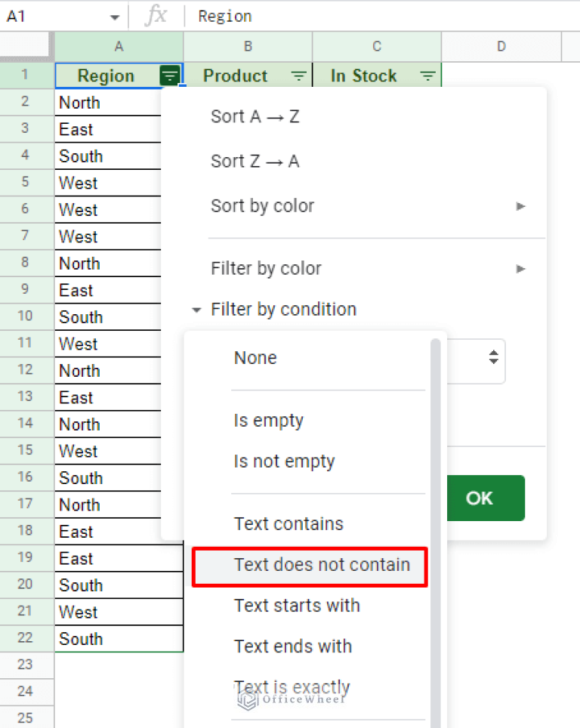The height and width of the screenshot is (728, 580).
Task: Select the Sort by color submenu arrow icon
Action: (521, 205)
